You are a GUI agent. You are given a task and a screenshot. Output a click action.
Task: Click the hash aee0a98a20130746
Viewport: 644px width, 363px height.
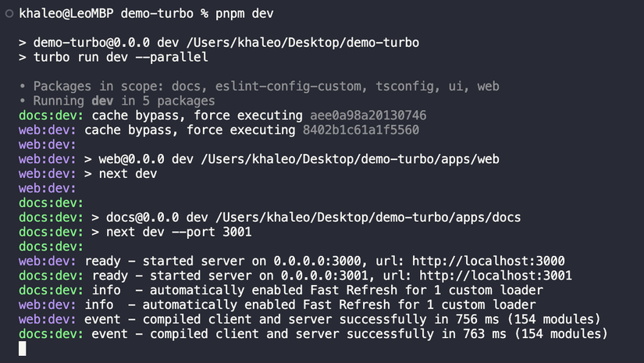pos(368,116)
